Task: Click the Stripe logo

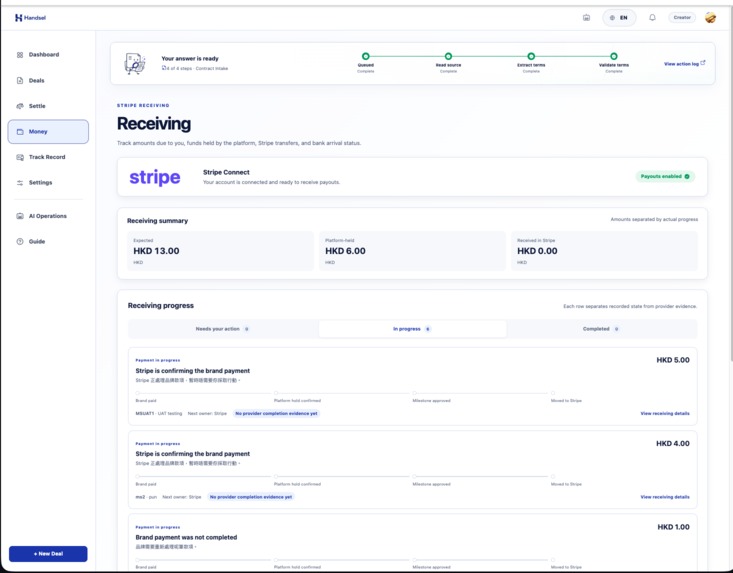Action: 155,177
